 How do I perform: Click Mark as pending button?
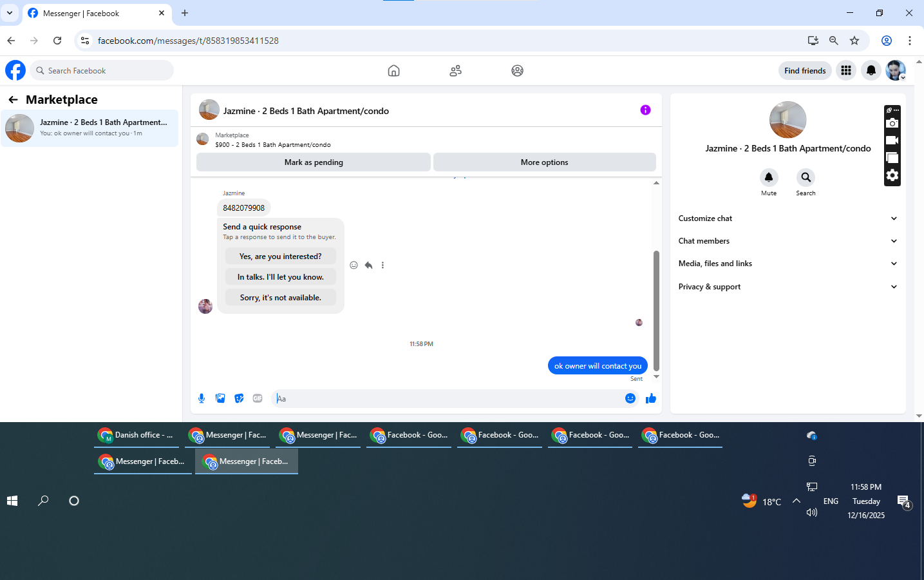pos(314,162)
